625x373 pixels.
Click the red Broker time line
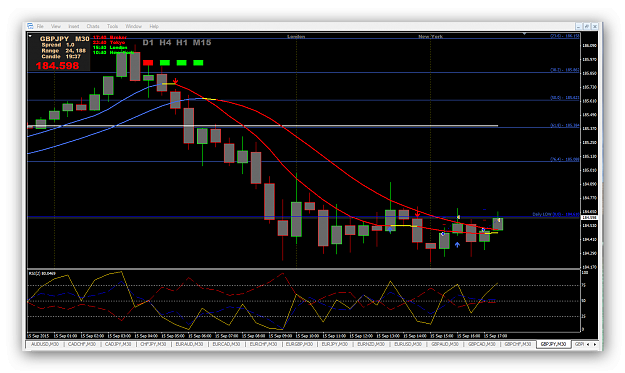110,37
